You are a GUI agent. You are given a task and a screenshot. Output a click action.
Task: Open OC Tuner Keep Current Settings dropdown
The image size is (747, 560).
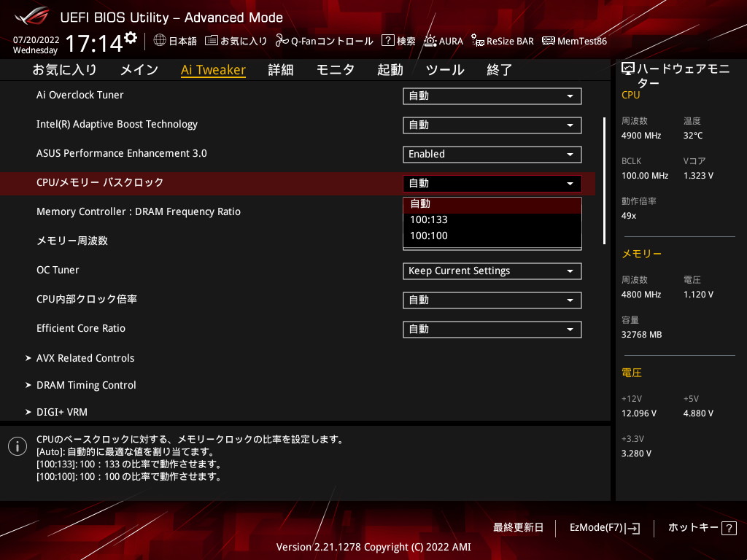click(x=492, y=271)
